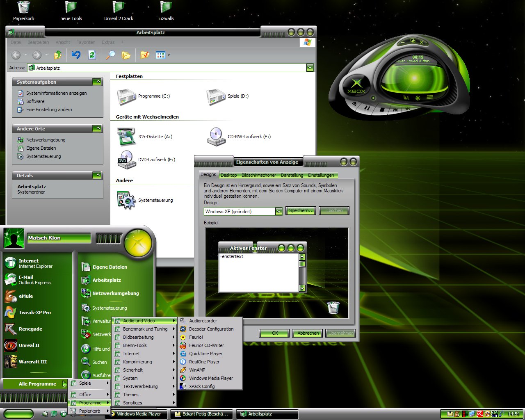Open Internet Explorer from Start menu
525x420 pixels.
coord(35,263)
